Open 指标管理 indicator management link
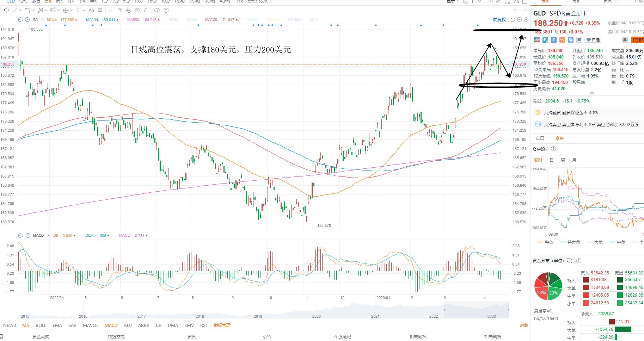 tap(222, 325)
